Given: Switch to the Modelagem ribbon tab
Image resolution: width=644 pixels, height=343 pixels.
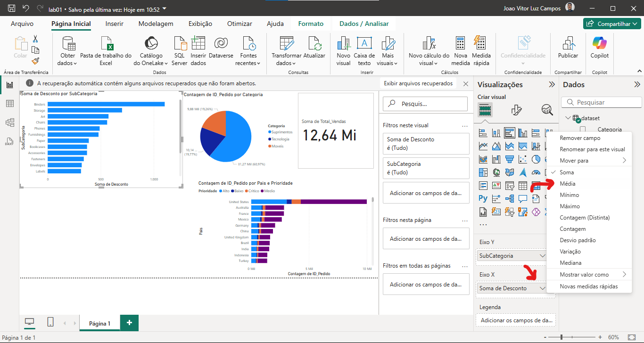Looking at the screenshot, I should coord(156,24).
